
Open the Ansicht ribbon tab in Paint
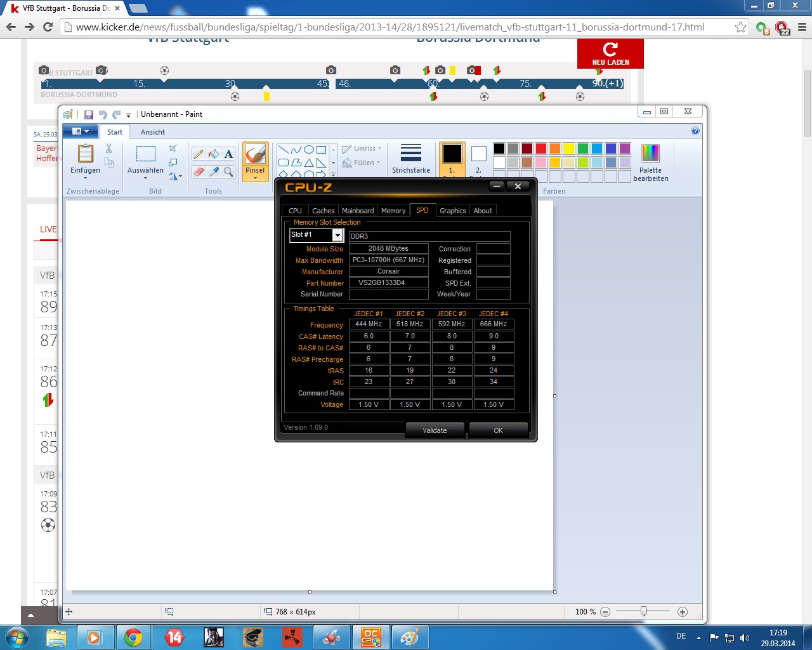pyautogui.click(x=153, y=132)
